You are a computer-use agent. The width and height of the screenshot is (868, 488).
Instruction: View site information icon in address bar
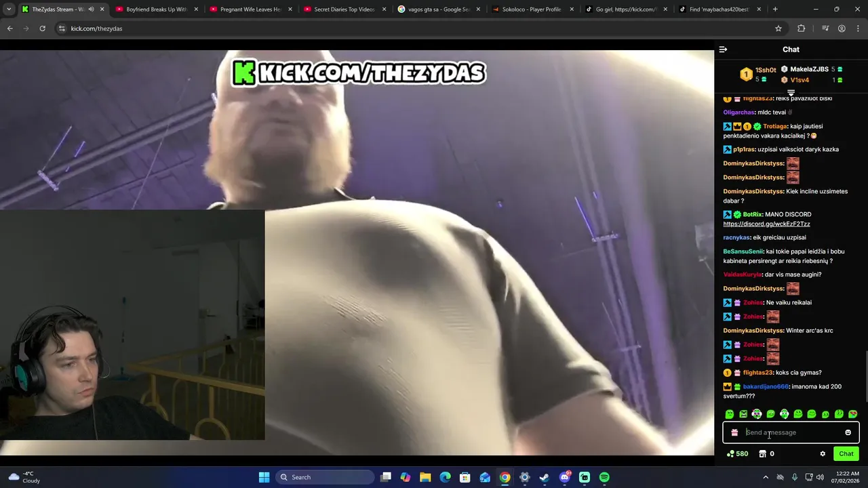tap(62, 28)
